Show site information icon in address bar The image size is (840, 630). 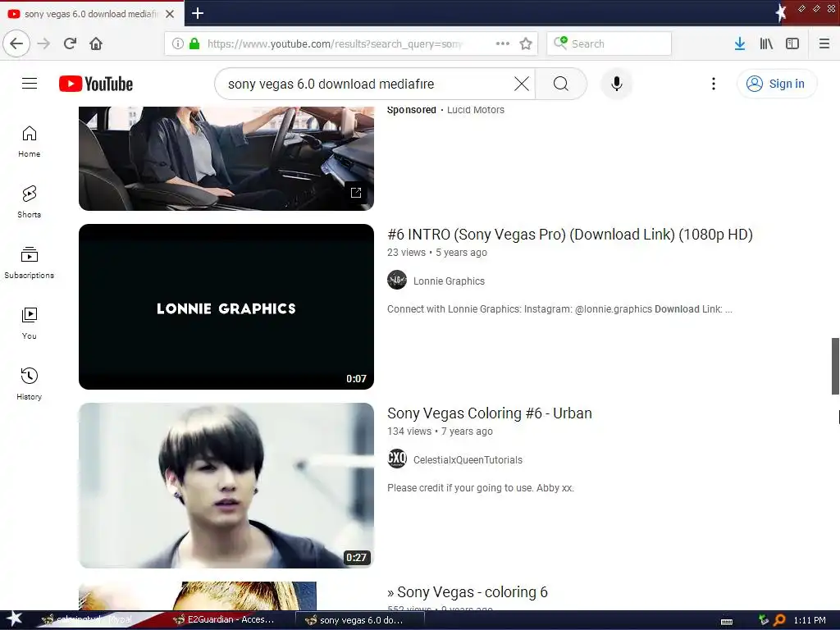point(178,43)
